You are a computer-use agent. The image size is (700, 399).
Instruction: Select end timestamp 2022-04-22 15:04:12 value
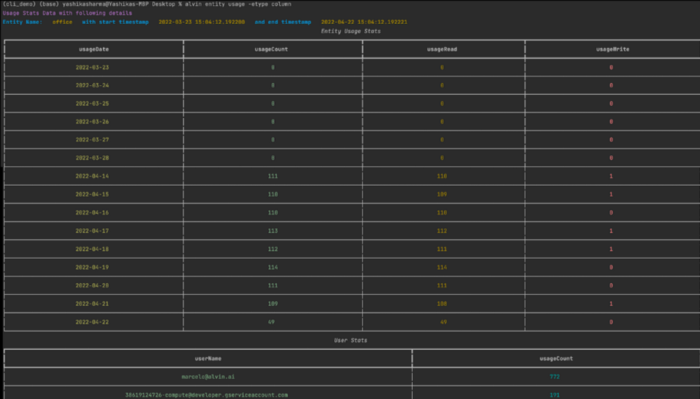click(364, 22)
